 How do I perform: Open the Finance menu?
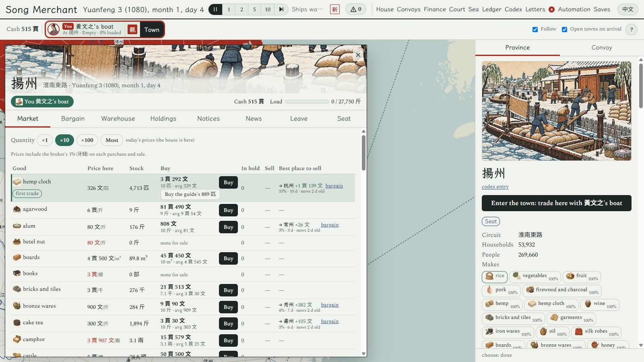(x=435, y=9)
